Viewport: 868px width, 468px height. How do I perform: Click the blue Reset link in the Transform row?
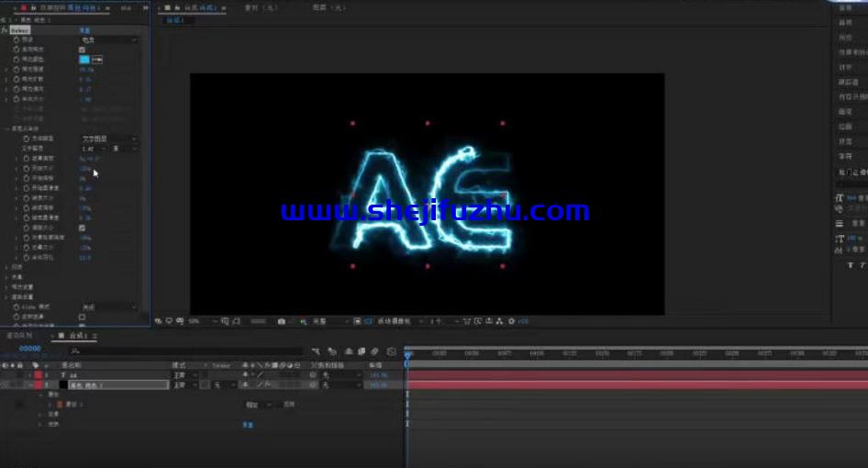[x=248, y=425]
